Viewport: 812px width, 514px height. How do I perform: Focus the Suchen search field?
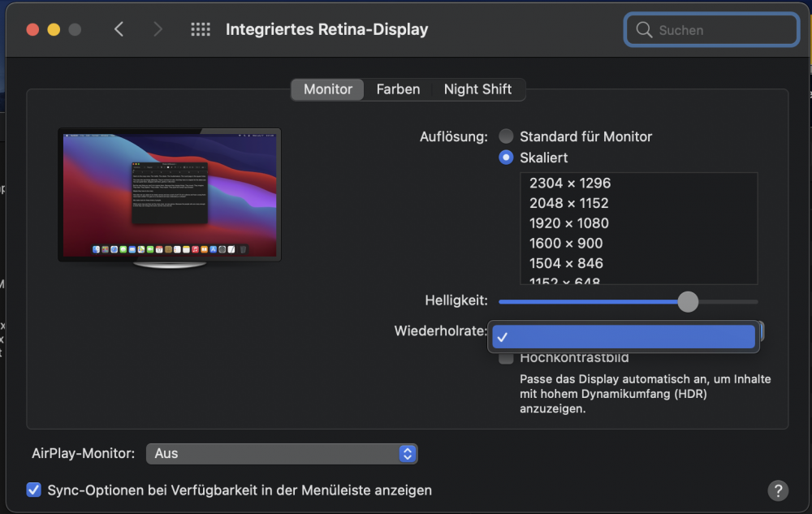(711, 30)
